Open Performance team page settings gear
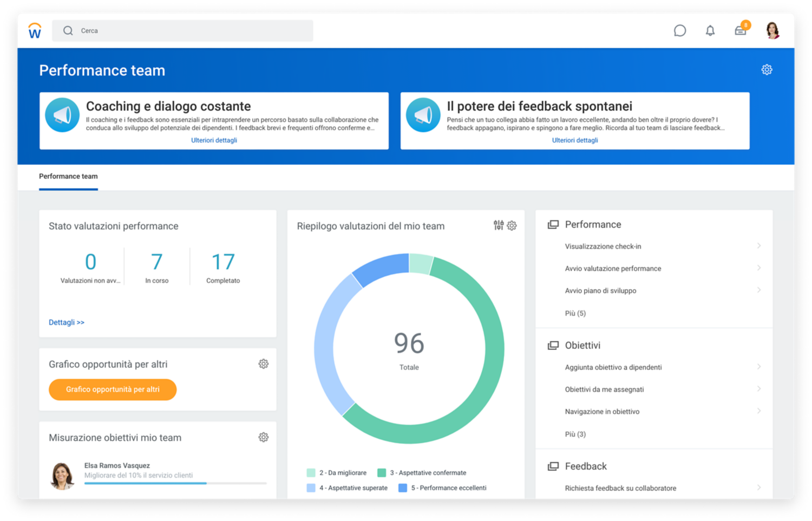 coord(767,70)
